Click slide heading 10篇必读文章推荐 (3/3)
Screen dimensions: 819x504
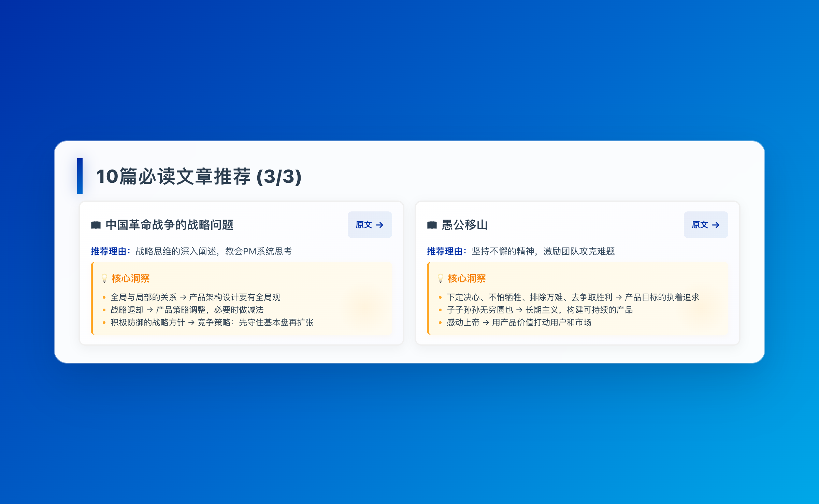[199, 177]
